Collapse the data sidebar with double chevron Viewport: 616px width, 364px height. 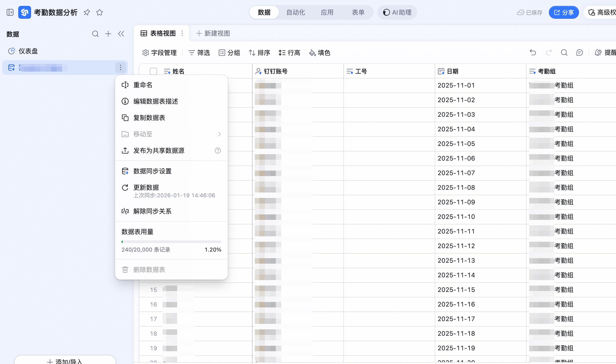(121, 34)
